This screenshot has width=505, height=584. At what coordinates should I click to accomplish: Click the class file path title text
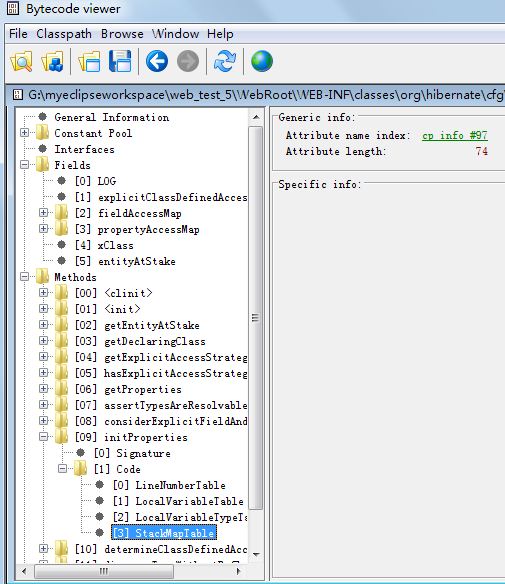266,95
